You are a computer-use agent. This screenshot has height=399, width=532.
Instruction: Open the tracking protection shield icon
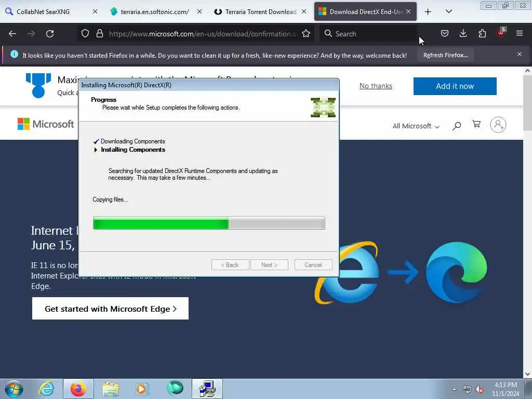pyautogui.click(x=85, y=33)
